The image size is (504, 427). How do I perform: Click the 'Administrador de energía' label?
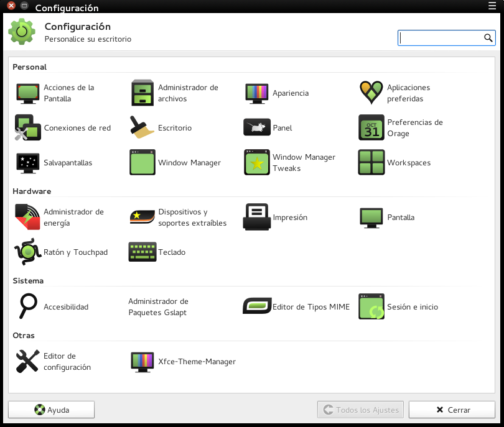point(73,218)
